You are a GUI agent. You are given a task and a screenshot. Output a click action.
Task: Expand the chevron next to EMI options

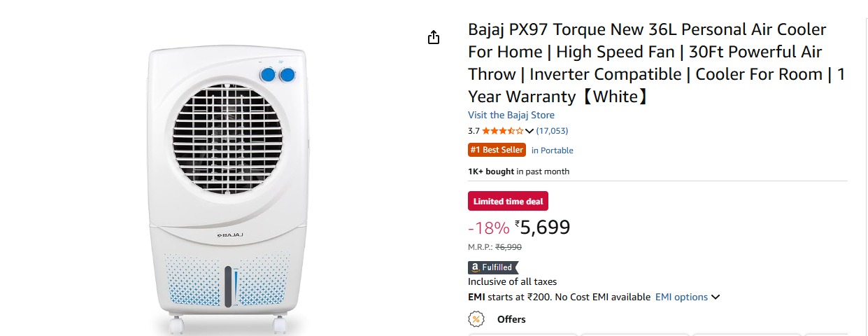(x=716, y=297)
